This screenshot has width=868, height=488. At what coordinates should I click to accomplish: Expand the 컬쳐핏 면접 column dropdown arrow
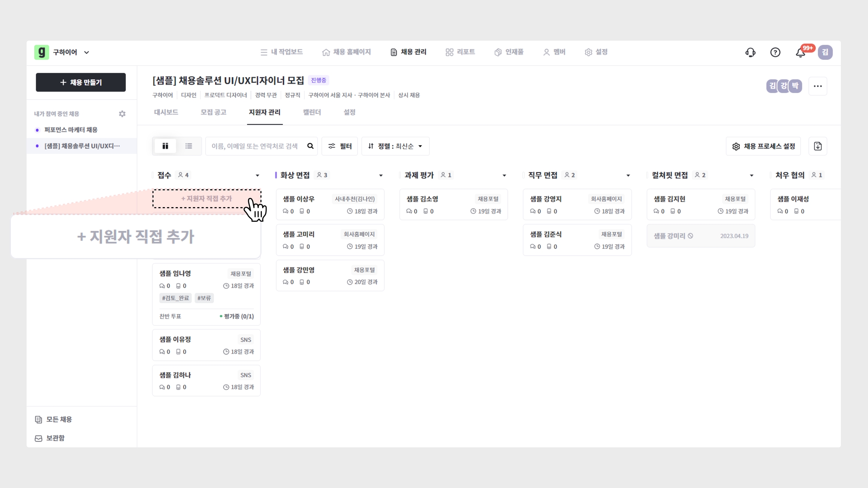click(752, 175)
